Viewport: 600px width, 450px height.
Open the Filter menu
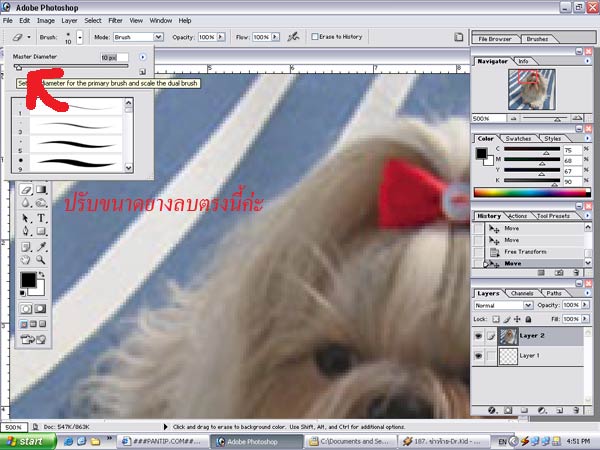[x=115, y=21]
